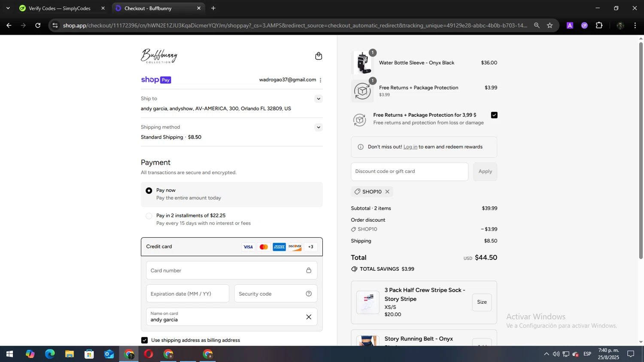This screenshot has width=644, height=362.
Task: Click the Visa card icon
Action: (248, 247)
